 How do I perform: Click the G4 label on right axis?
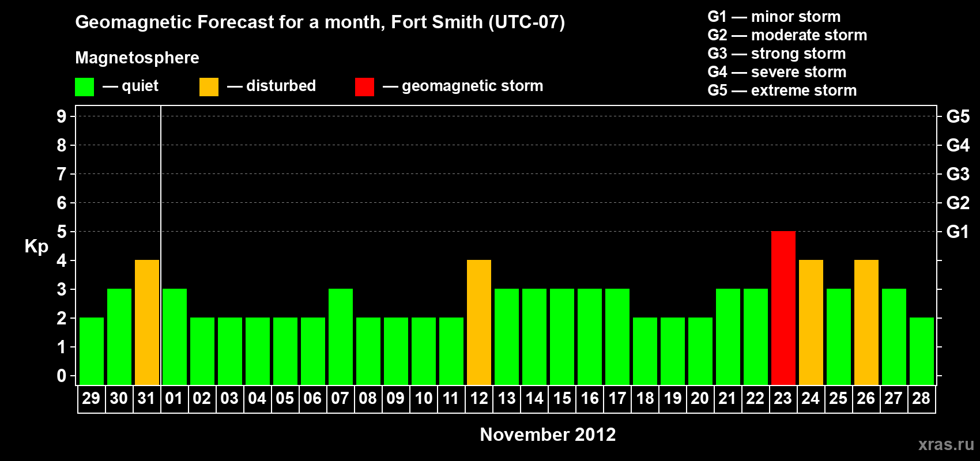[x=958, y=145]
